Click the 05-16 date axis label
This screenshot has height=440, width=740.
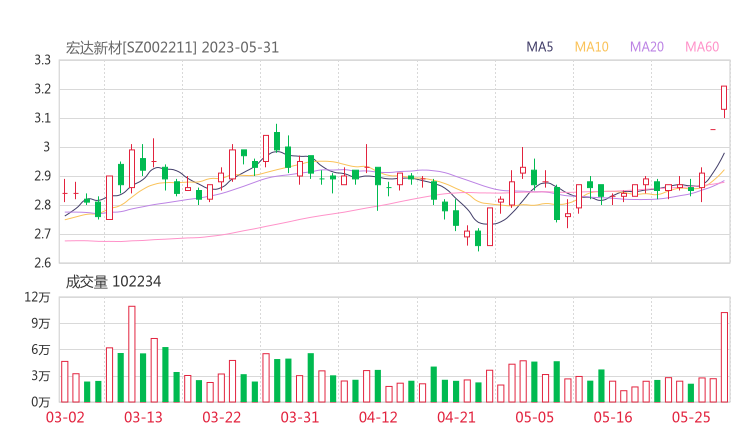point(613,417)
